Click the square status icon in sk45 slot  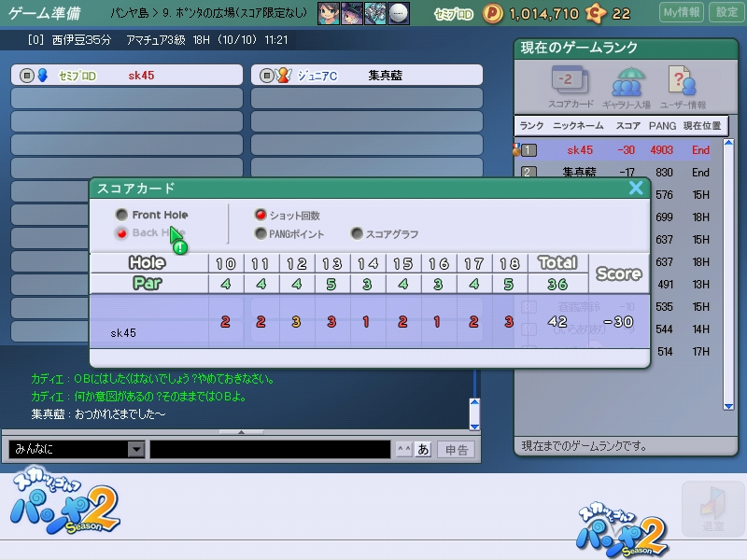27,76
